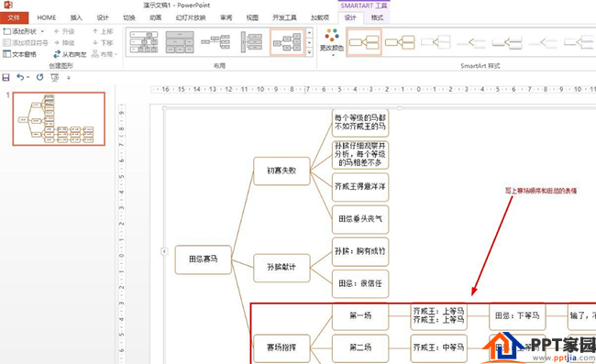
Task: Toggle the 文本窗格 (Text Pane)
Action: tap(20, 54)
